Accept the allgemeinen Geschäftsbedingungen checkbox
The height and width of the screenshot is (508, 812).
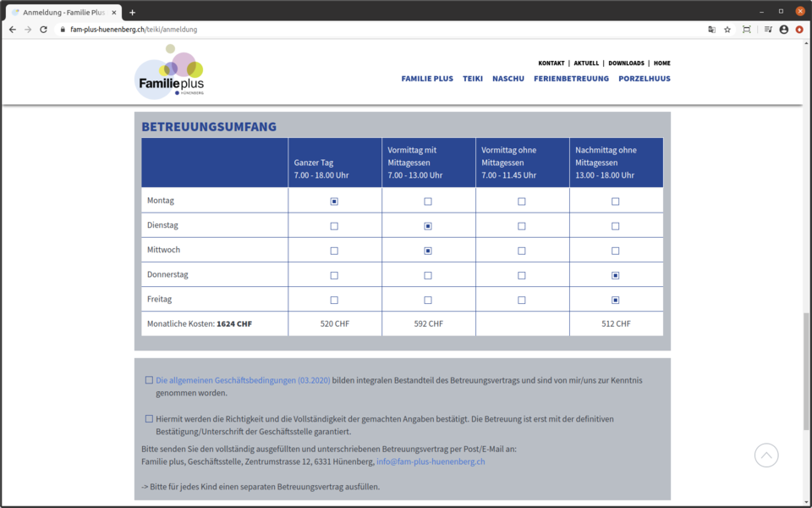click(149, 380)
